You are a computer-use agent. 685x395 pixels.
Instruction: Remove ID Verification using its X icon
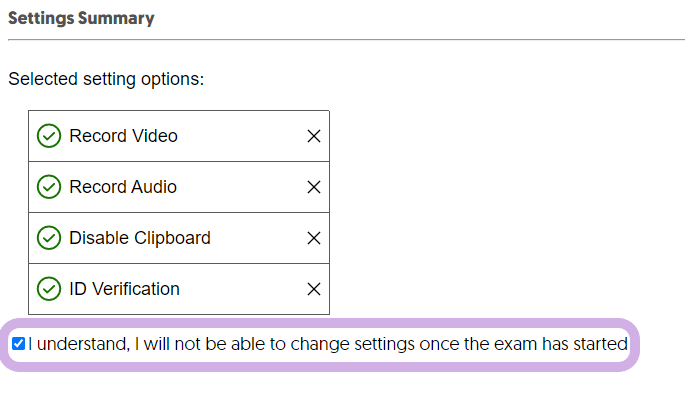point(314,289)
